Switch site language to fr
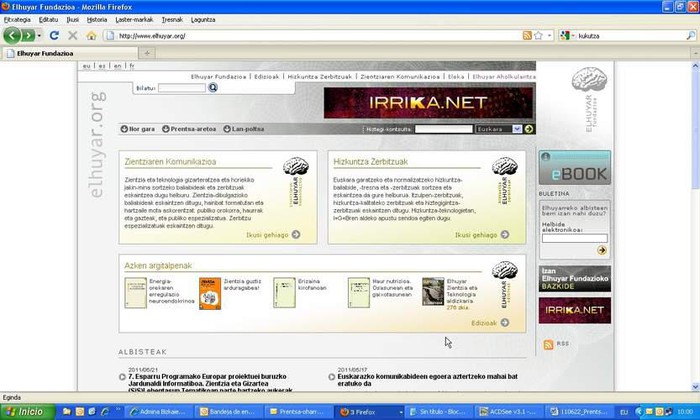This screenshot has height=420, width=700. pyautogui.click(x=132, y=66)
